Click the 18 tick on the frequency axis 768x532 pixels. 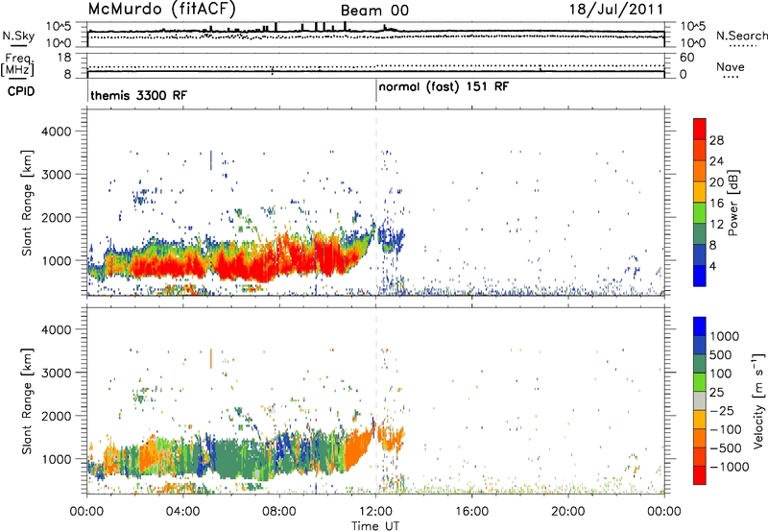[63, 58]
